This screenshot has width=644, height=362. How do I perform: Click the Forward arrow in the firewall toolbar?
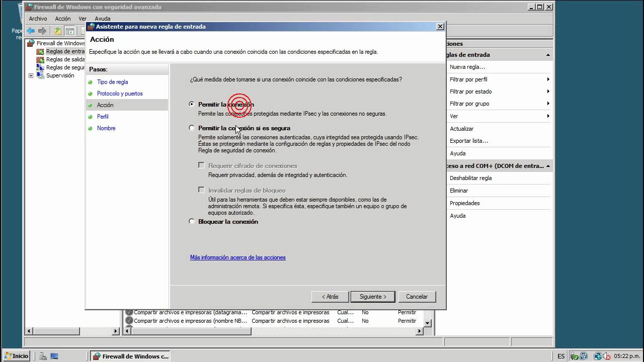(x=42, y=31)
